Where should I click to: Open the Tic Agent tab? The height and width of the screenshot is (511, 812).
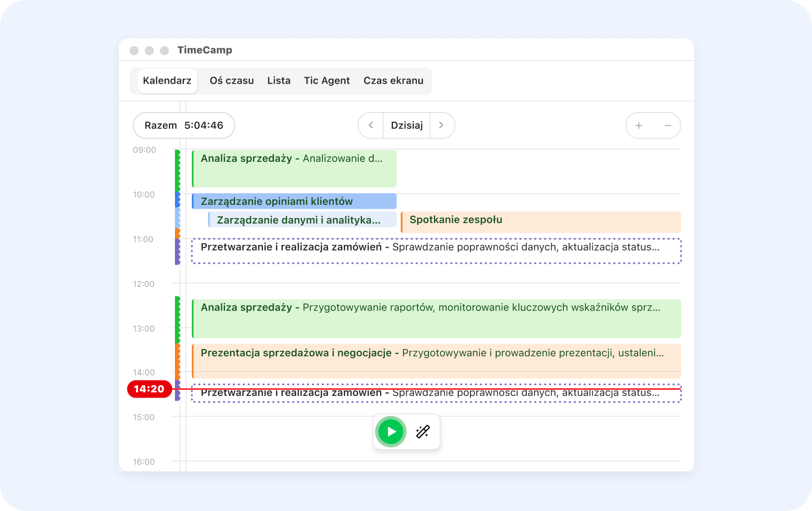327,81
